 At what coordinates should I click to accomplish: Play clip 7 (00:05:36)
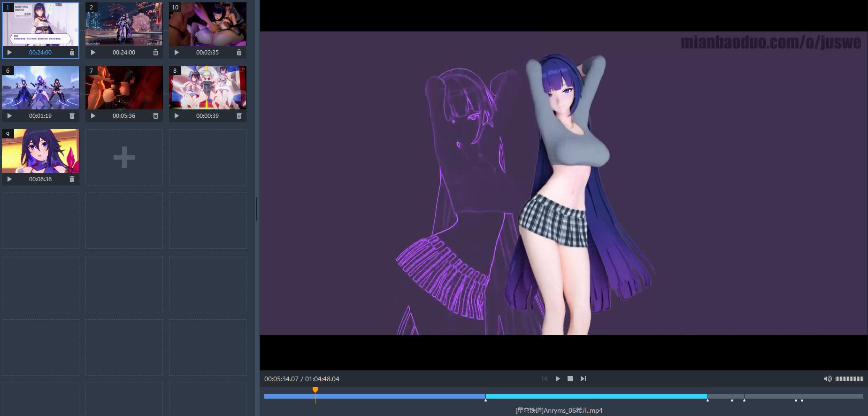click(x=93, y=116)
